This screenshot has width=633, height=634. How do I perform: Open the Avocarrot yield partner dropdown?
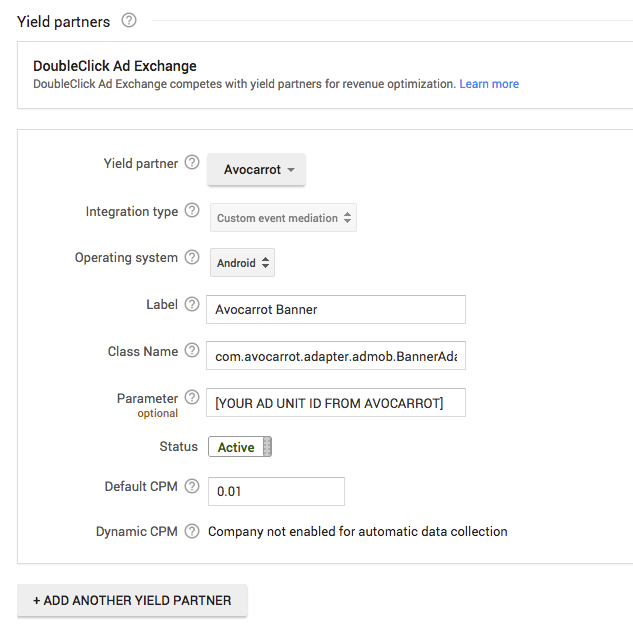tap(256, 170)
